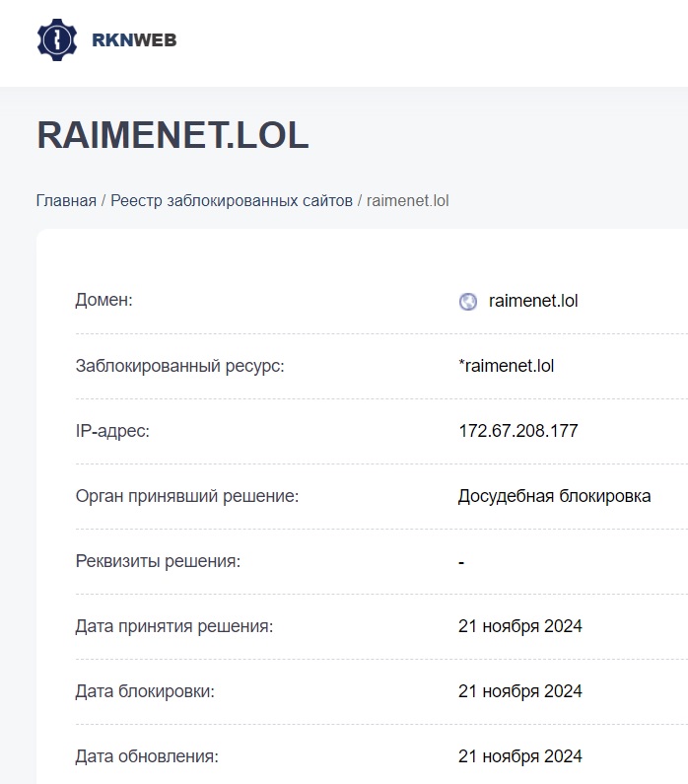Click the dash value for Реквизиты решения
Viewport: 688px width, 784px height.
(461, 563)
